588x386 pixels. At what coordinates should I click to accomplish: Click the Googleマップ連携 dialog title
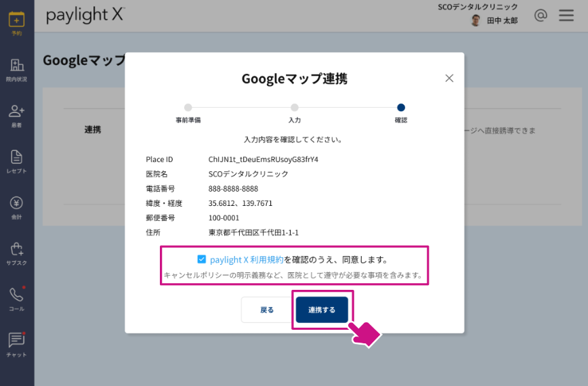(295, 79)
